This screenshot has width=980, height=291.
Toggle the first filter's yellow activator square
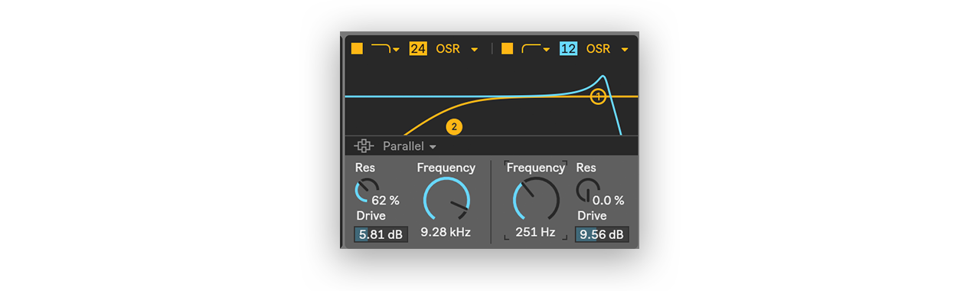coord(357,49)
